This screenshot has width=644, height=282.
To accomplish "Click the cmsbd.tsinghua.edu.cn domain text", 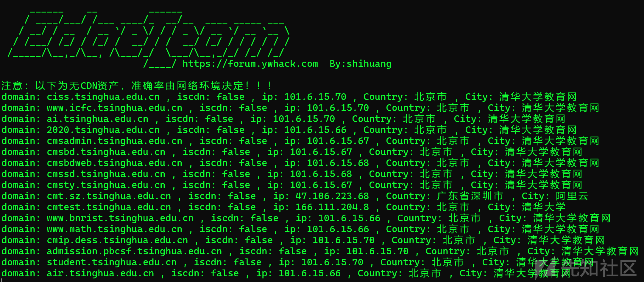I will [x=106, y=152].
